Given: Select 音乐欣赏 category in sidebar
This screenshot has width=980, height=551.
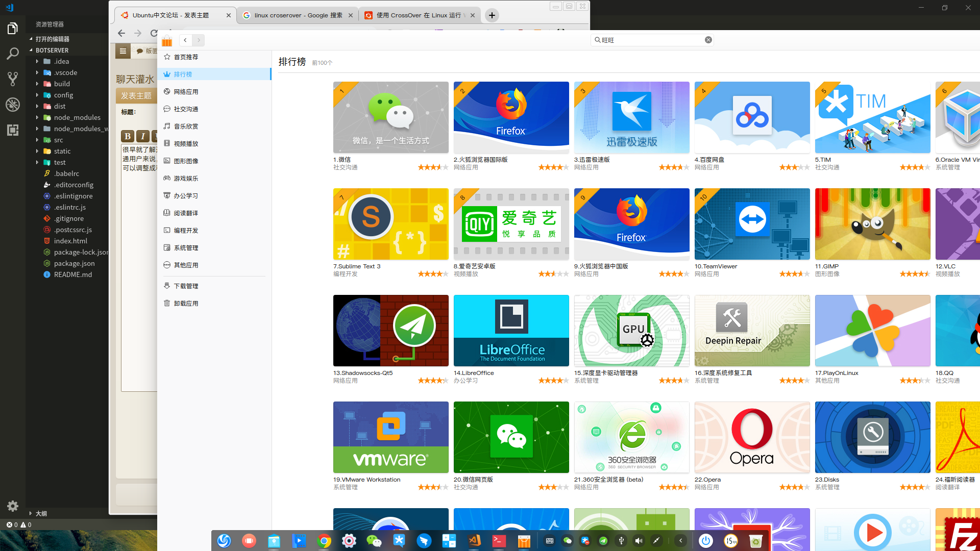Looking at the screenshot, I should click(214, 127).
